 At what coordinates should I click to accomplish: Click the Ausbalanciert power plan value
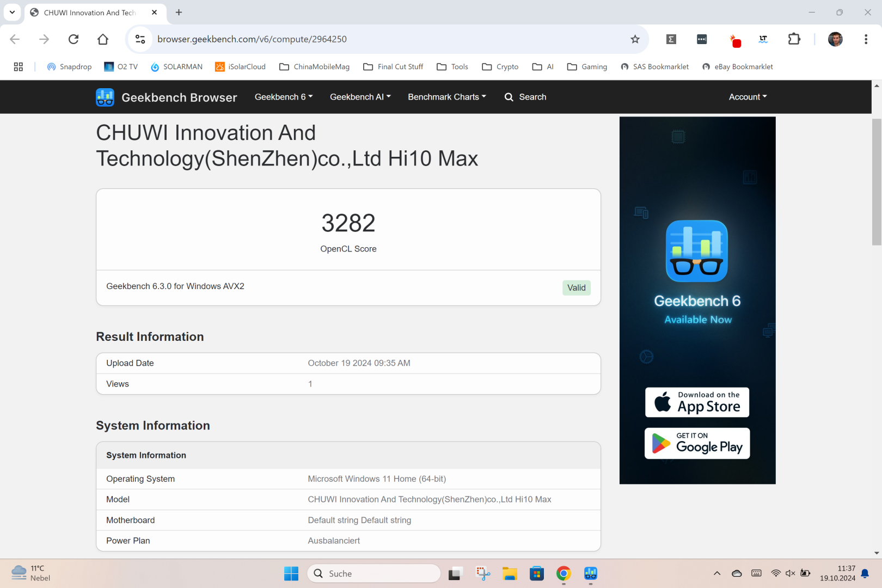coord(334,541)
